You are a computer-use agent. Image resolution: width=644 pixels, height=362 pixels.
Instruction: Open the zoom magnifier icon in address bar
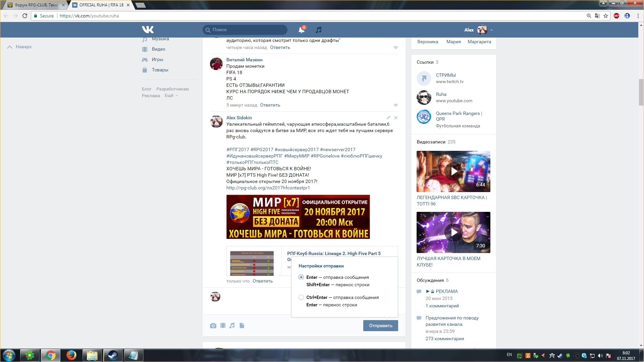coord(589,16)
